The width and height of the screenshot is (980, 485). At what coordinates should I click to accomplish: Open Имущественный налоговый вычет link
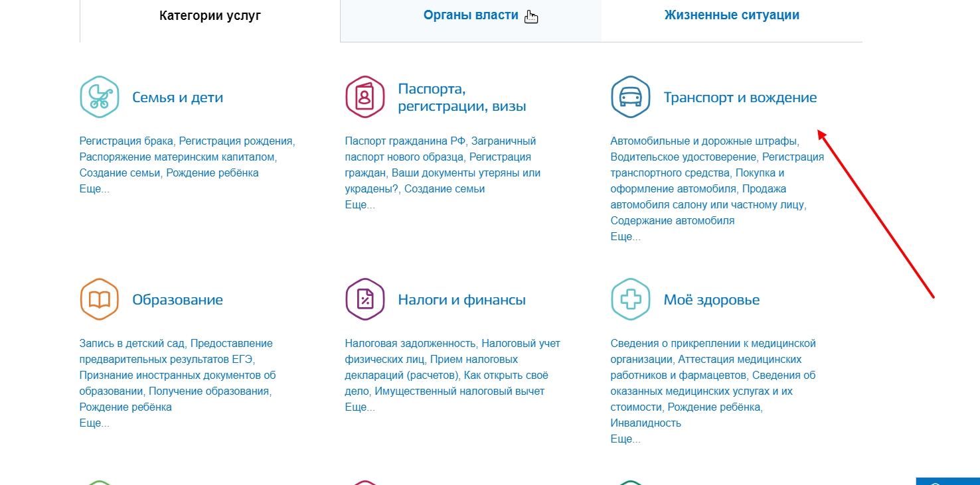point(459,391)
